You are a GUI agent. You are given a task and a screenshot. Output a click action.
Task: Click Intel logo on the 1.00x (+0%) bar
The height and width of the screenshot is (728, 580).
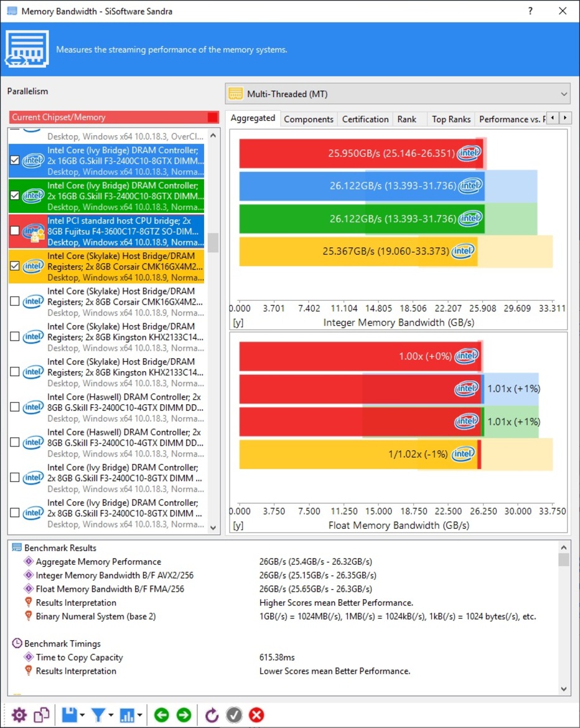[466, 356]
